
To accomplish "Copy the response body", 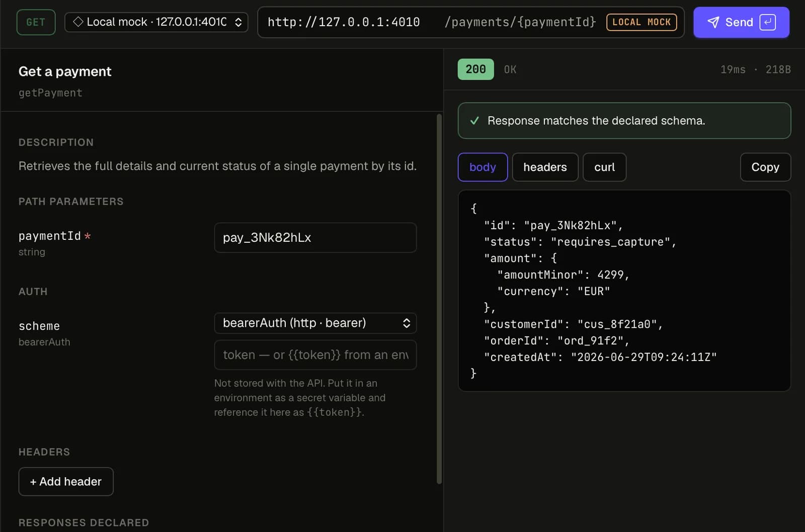I will click(x=765, y=167).
